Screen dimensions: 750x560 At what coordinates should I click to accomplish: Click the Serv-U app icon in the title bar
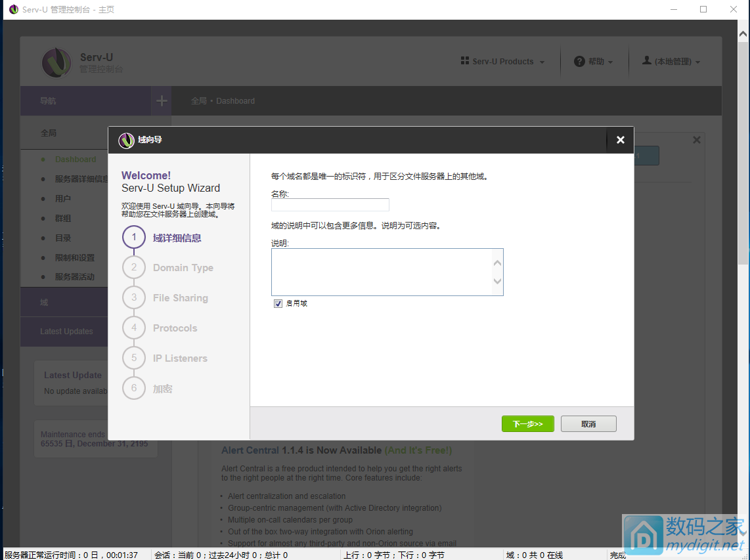click(14, 9)
